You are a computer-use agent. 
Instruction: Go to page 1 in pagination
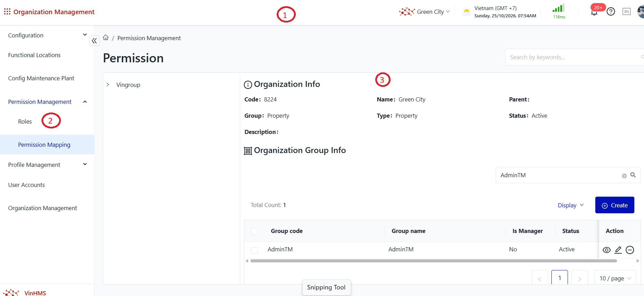pyautogui.click(x=560, y=278)
